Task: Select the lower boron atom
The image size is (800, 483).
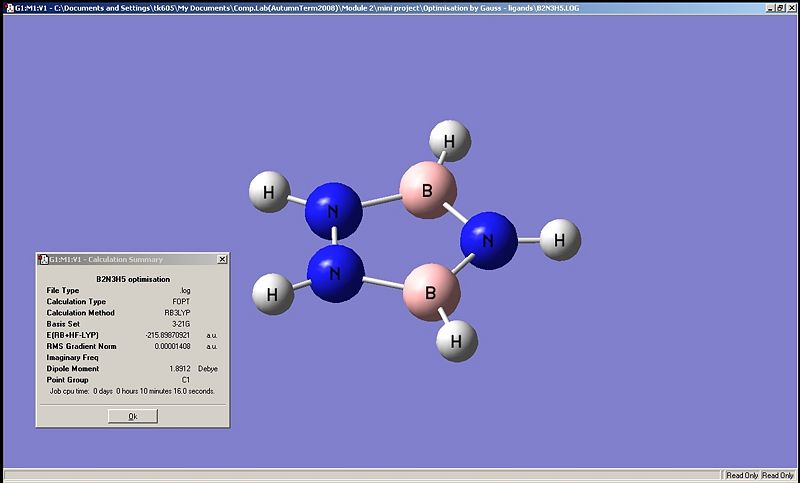Action: (x=431, y=292)
